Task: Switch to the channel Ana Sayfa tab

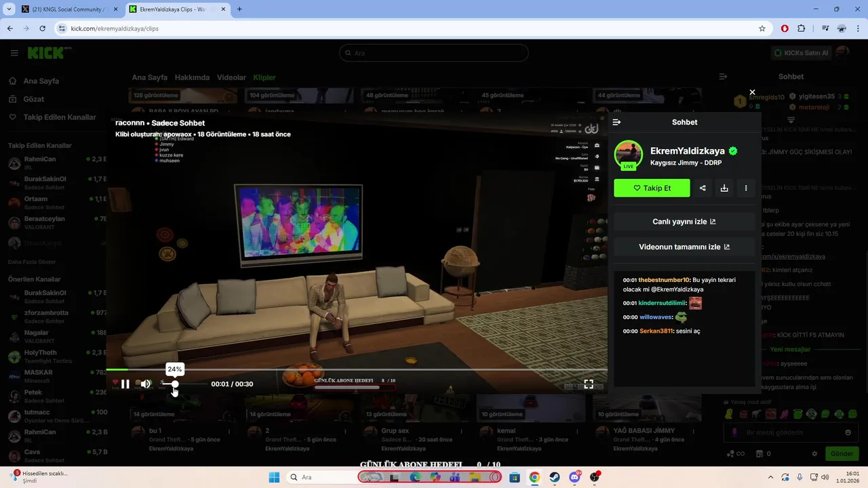Action: coord(150,77)
